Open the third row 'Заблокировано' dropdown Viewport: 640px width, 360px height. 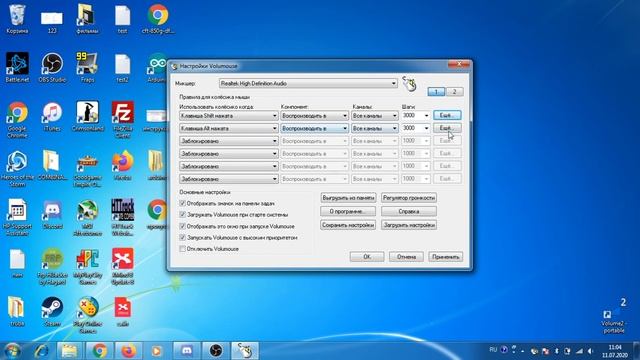229,141
